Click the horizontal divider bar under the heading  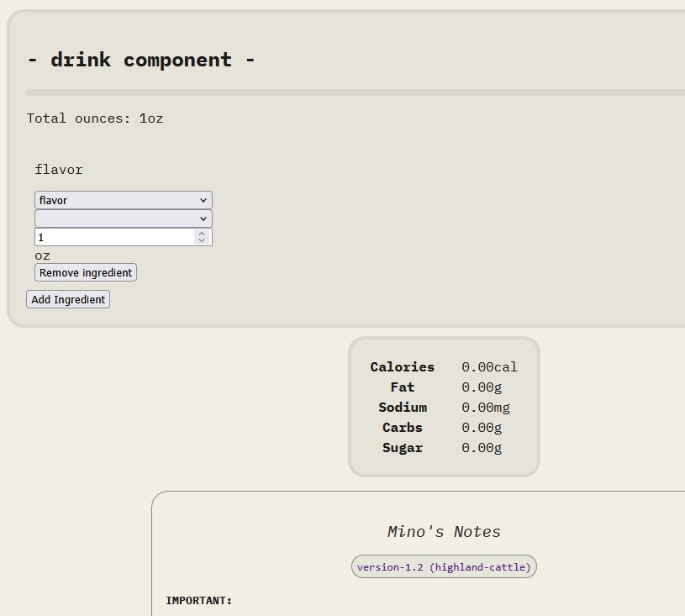click(x=353, y=92)
